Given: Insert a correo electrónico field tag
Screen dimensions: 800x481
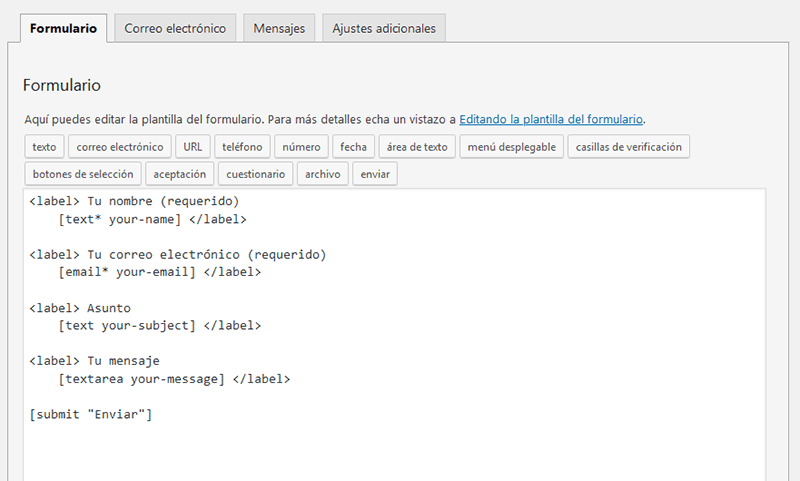Looking at the screenshot, I should click(x=120, y=147).
